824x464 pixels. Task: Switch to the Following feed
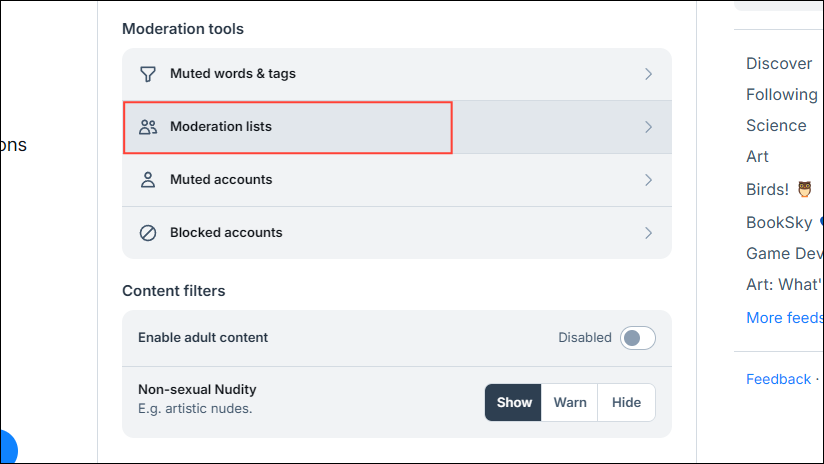(x=781, y=95)
